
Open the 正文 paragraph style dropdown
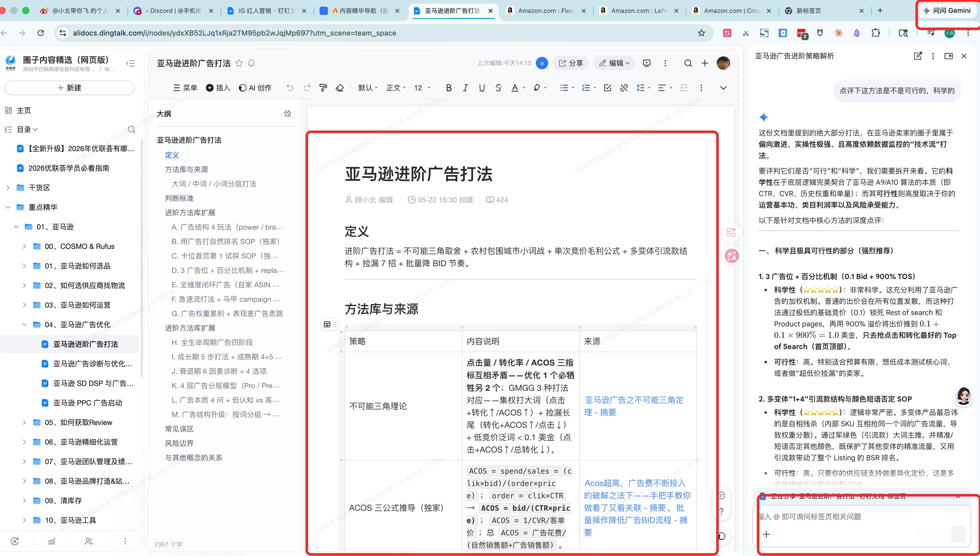pyautogui.click(x=396, y=88)
